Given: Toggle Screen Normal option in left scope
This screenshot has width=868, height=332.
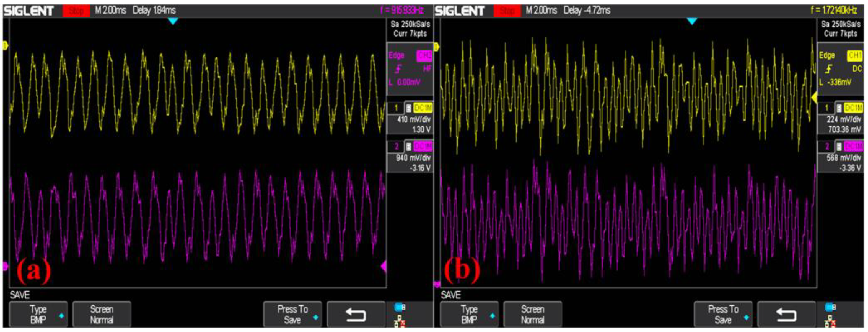Looking at the screenshot, I should point(102,315).
